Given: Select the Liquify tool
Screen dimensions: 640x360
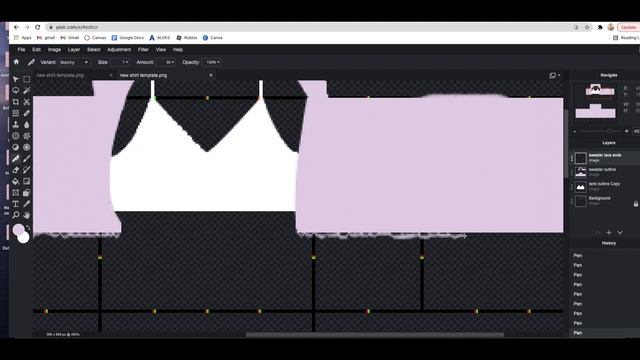Looking at the screenshot, I should pos(16,113).
